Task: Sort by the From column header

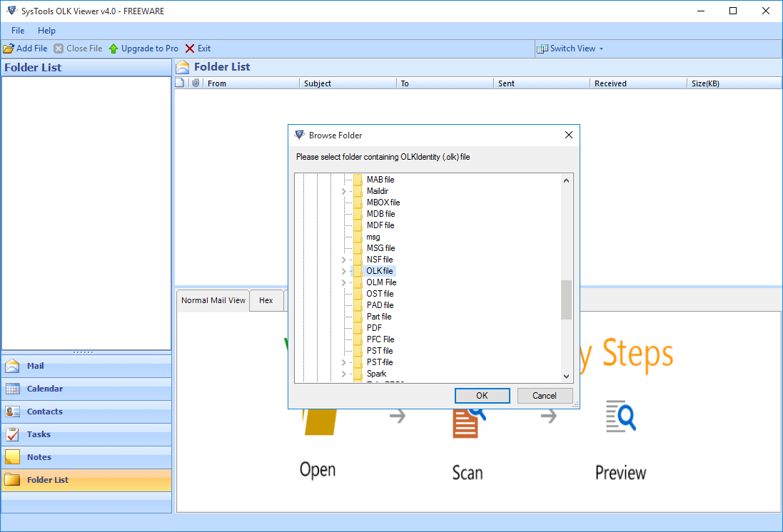Action: coord(251,83)
